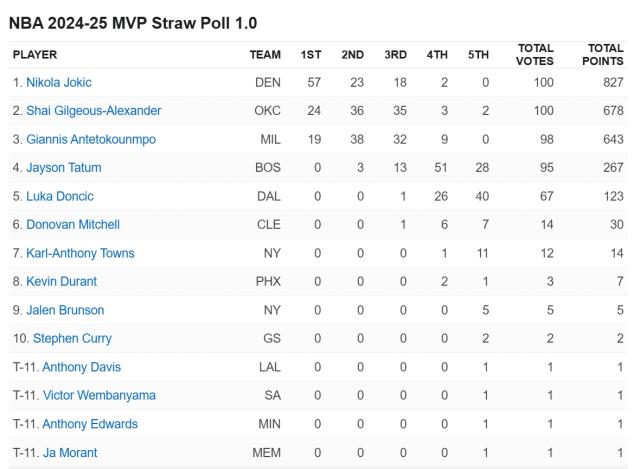The height and width of the screenshot is (469, 640).
Task: Click the 1ST place votes header
Action: [x=311, y=54]
